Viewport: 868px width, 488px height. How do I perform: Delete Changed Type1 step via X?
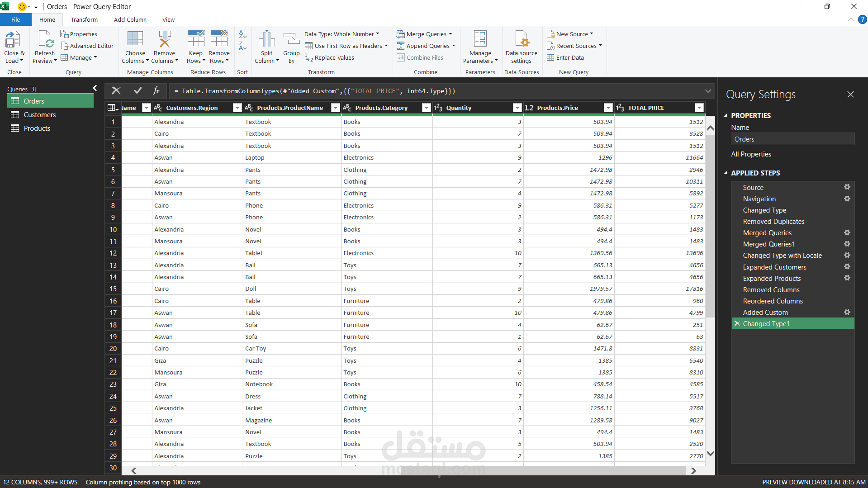[737, 324]
